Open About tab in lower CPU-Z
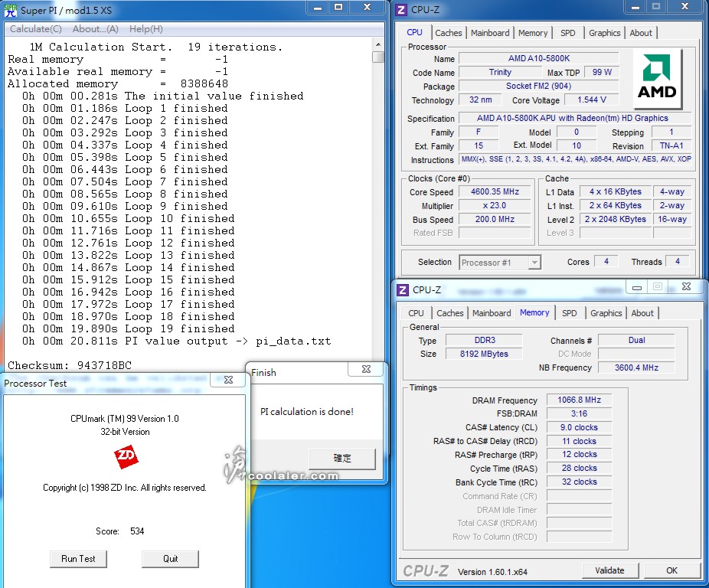This screenshot has width=709, height=588. [642, 313]
